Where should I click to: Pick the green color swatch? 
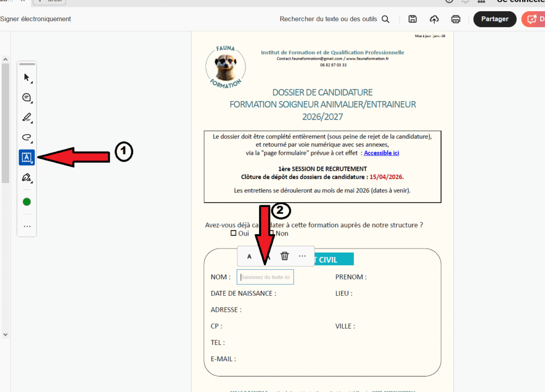point(27,202)
